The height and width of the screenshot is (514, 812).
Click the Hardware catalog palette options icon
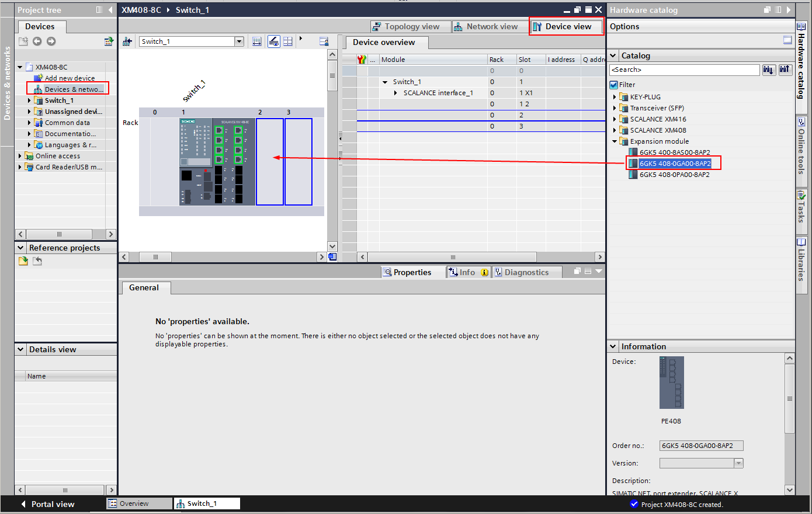point(787,40)
